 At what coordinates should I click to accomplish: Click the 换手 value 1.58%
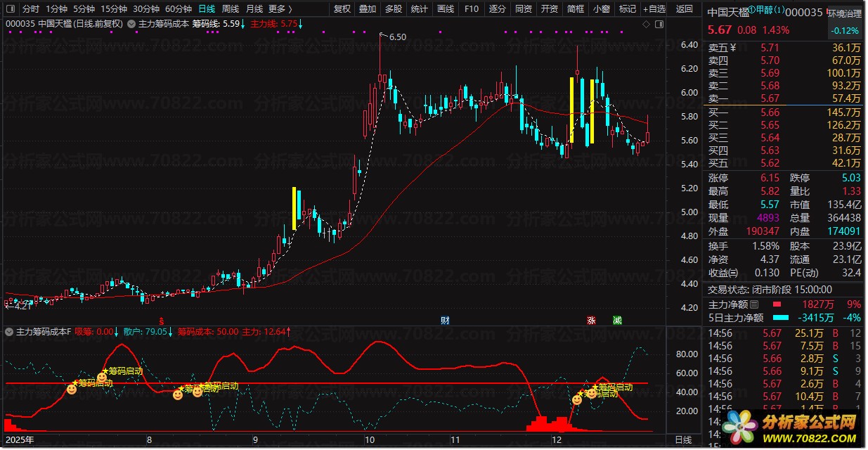tap(765, 247)
